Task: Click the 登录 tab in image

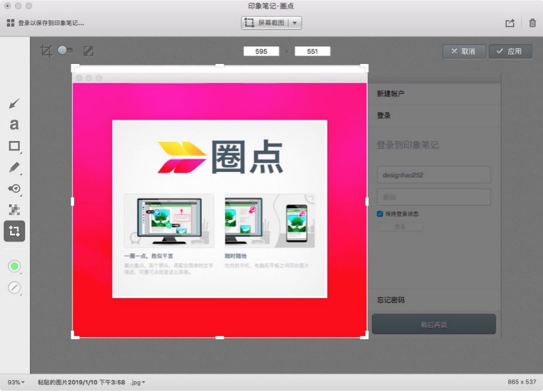Action: (x=384, y=115)
